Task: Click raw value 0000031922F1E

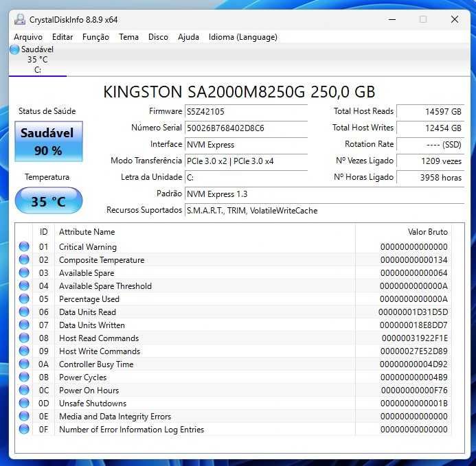Action: pyautogui.click(x=415, y=338)
